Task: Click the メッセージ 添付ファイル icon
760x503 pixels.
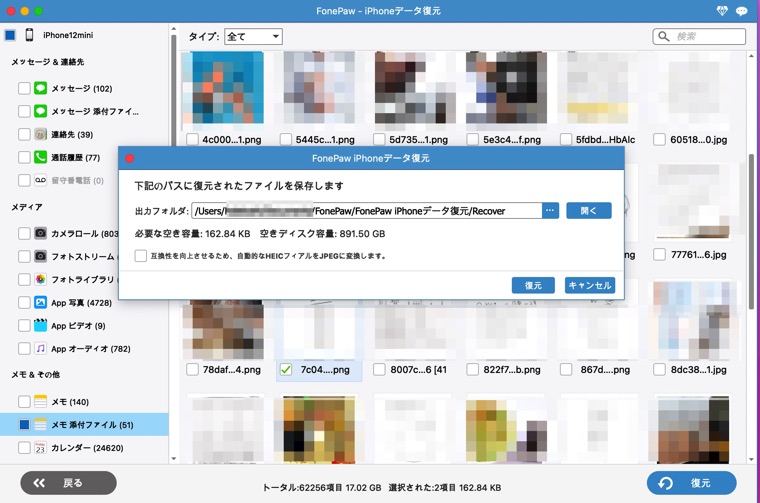Action: [40, 111]
